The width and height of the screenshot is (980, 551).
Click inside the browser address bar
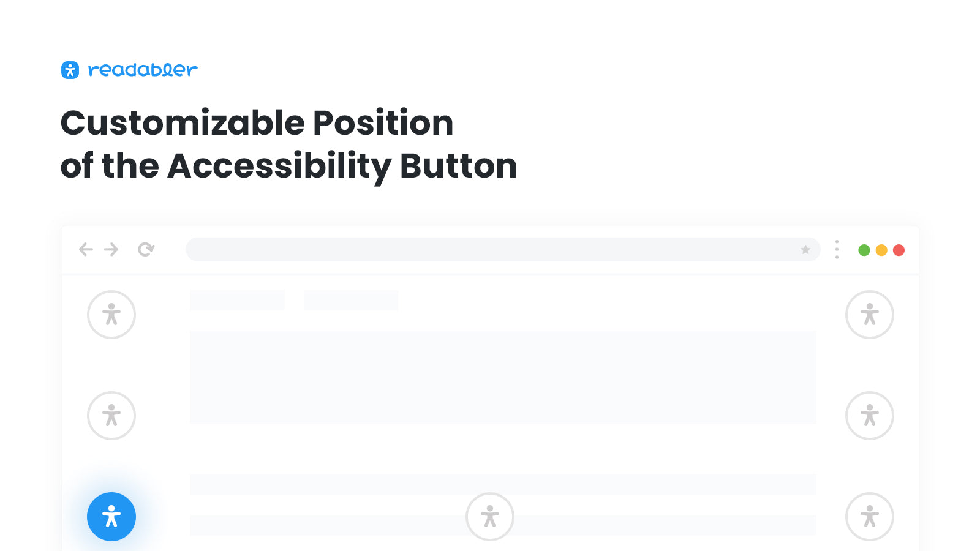click(503, 249)
